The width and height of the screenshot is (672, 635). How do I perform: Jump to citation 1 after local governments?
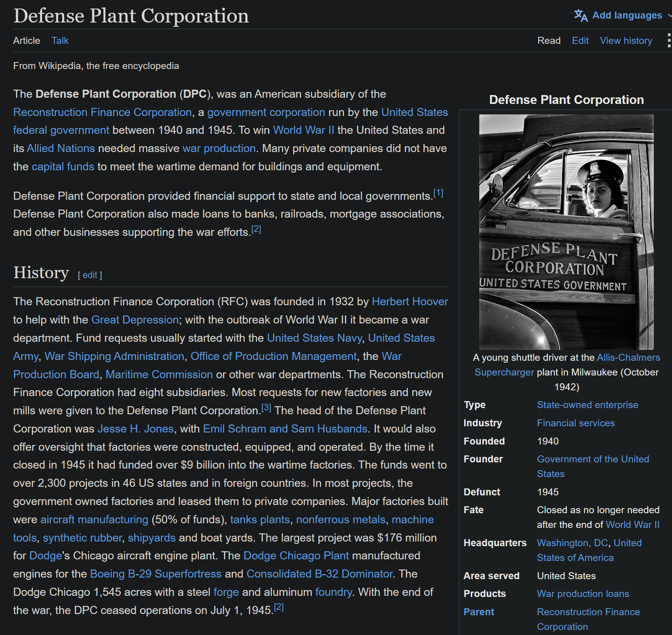click(x=438, y=193)
